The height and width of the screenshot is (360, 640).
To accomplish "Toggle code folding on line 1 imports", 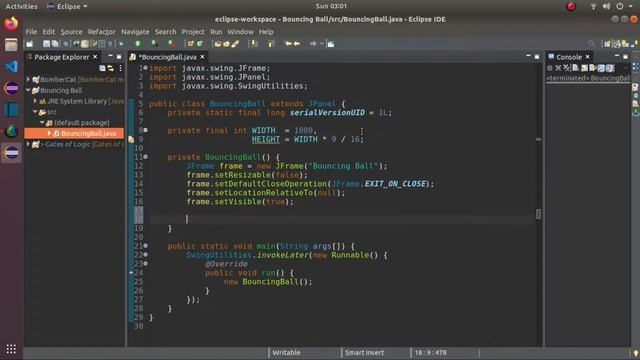I will 146,68.
